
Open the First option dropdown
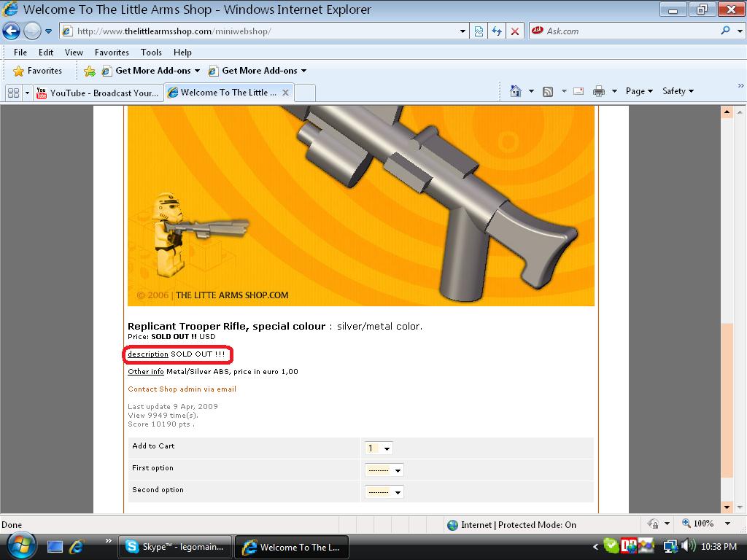(384, 470)
